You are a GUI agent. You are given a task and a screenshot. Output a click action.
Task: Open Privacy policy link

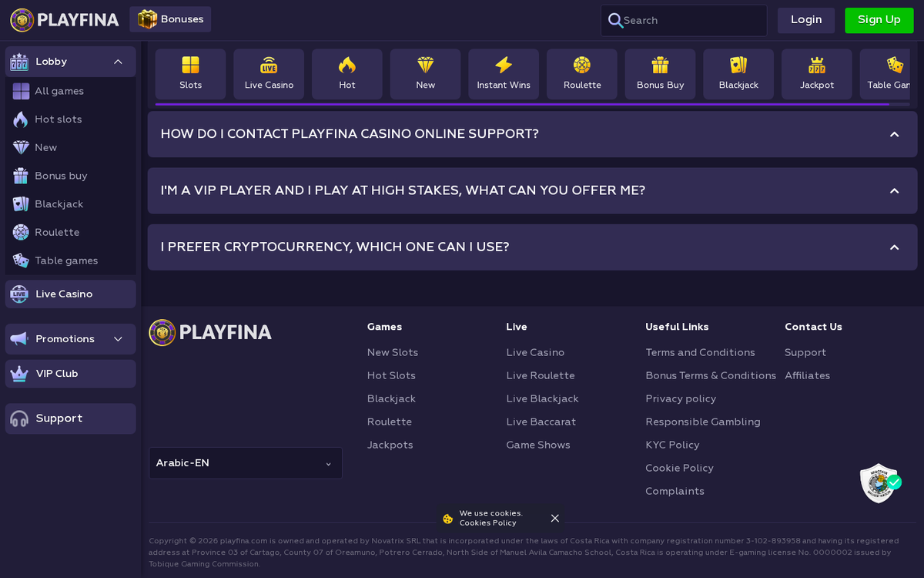pos(681,398)
